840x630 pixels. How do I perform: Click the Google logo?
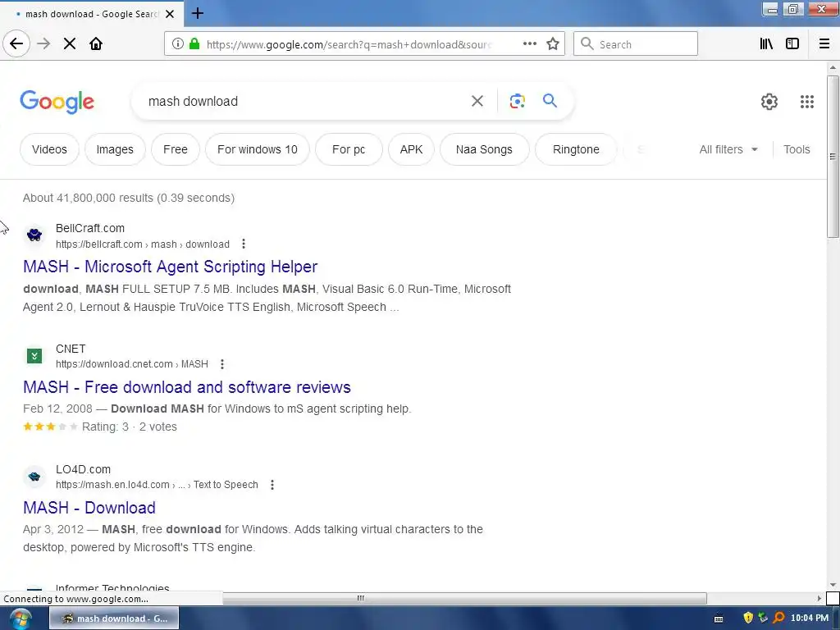click(57, 101)
